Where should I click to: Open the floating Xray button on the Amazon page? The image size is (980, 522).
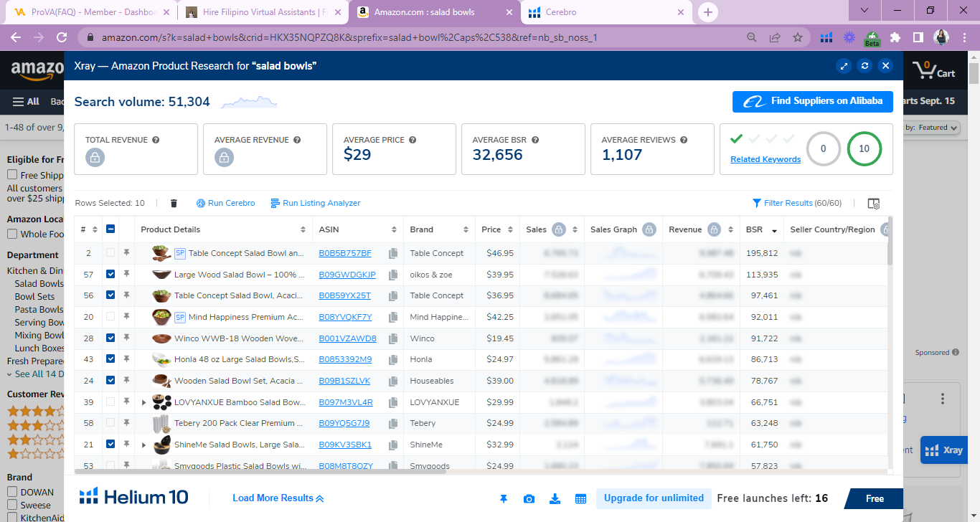coord(943,450)
